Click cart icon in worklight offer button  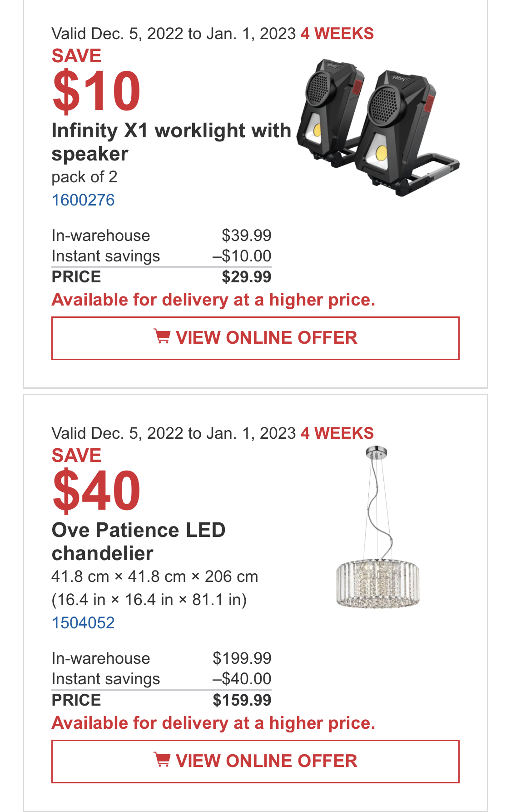[x=162, y=337]
